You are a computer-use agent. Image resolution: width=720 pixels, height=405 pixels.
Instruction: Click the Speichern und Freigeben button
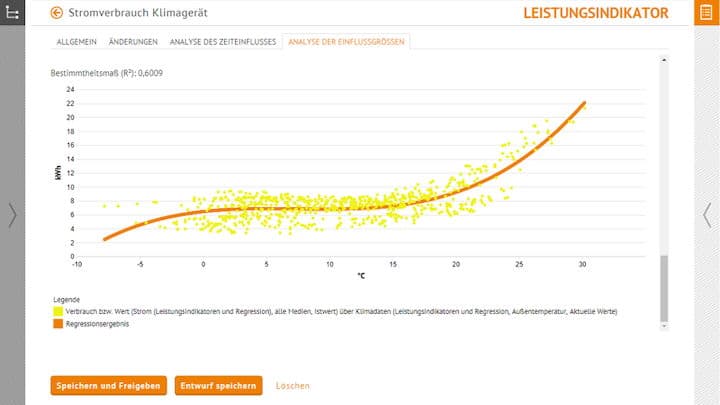click(108, 386)
